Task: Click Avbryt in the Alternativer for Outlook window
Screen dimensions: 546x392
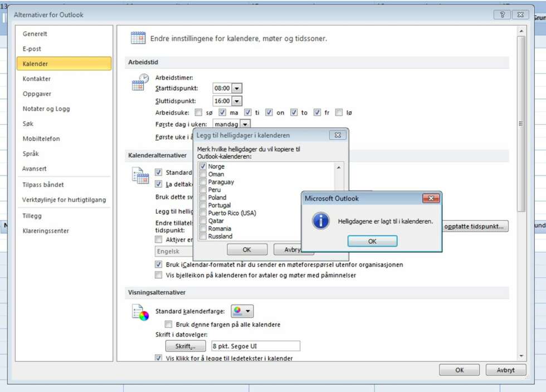Action: (x=506, y=370)
